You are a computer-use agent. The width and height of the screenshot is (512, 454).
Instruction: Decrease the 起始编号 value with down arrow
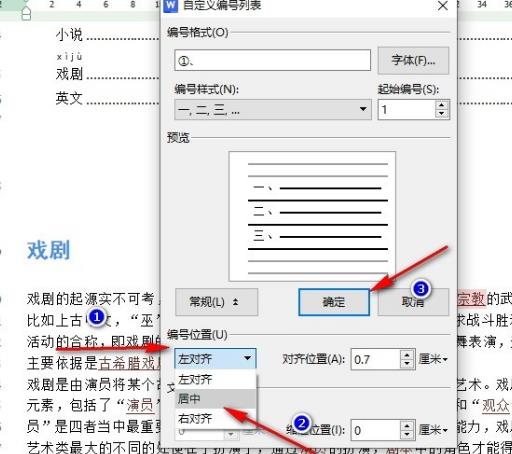point(442,114)
